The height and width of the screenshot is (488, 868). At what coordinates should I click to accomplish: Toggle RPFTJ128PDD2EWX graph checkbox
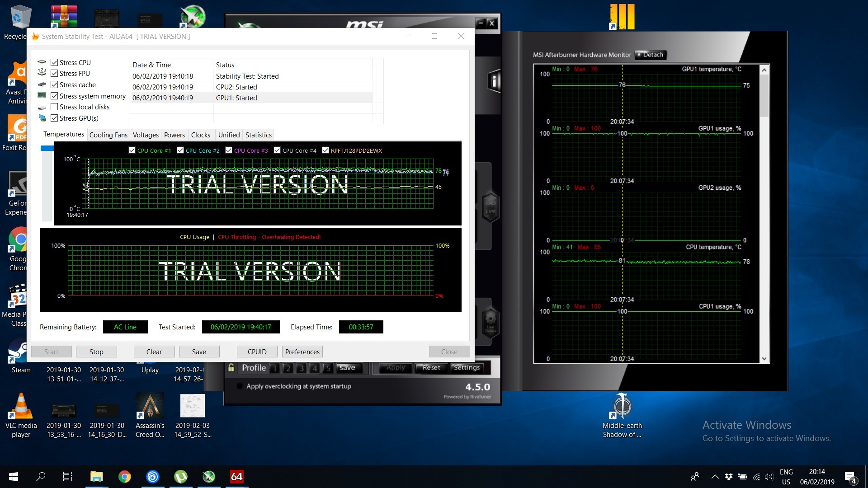[325, 150]
